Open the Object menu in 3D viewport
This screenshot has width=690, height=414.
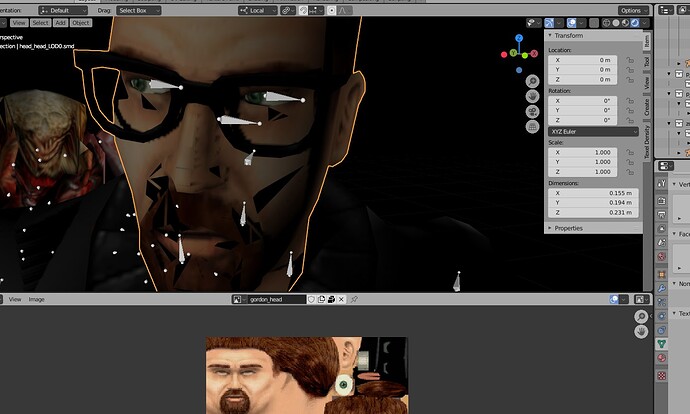(x=81, y=23)
